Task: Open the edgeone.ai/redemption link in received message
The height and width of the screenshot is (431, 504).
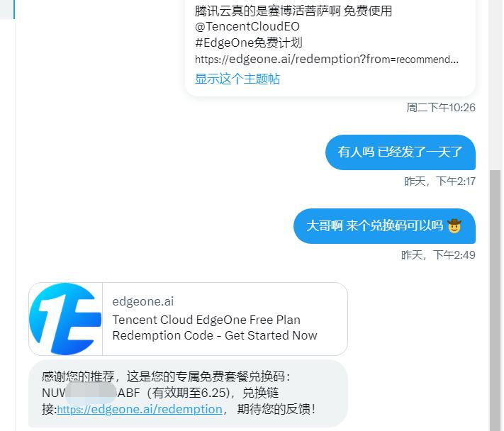Action: pos(140,409)
